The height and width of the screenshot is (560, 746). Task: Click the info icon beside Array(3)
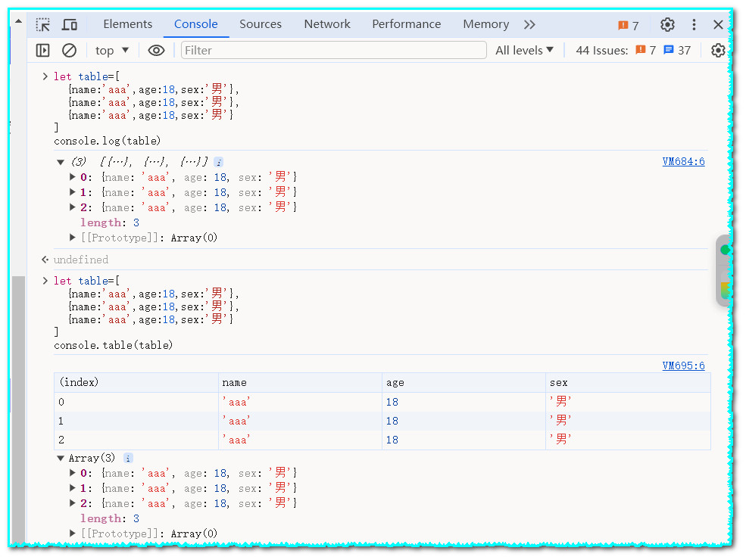click(128, 459)
